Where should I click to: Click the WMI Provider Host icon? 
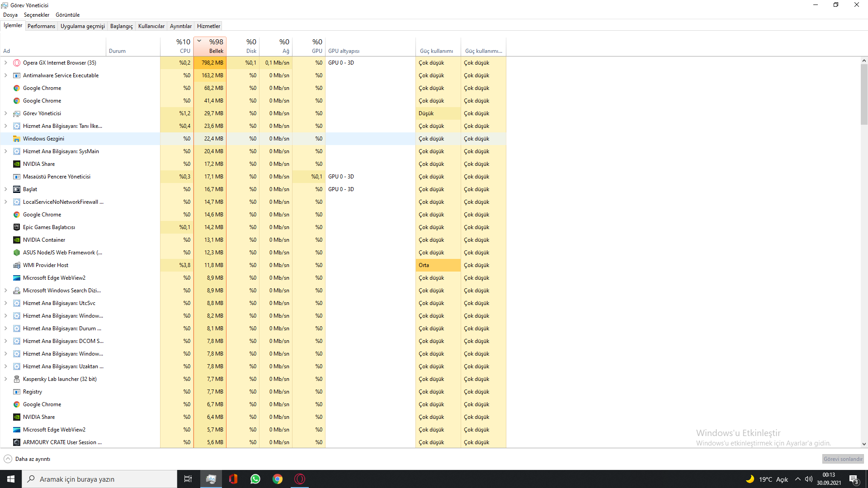[x=17, y=265]
